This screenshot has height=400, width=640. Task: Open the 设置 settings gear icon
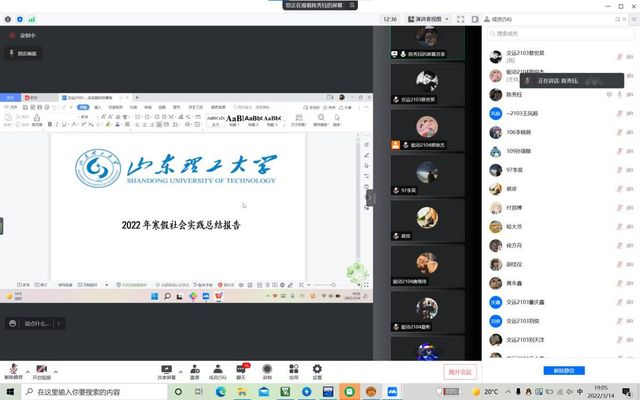coord(317,368)
